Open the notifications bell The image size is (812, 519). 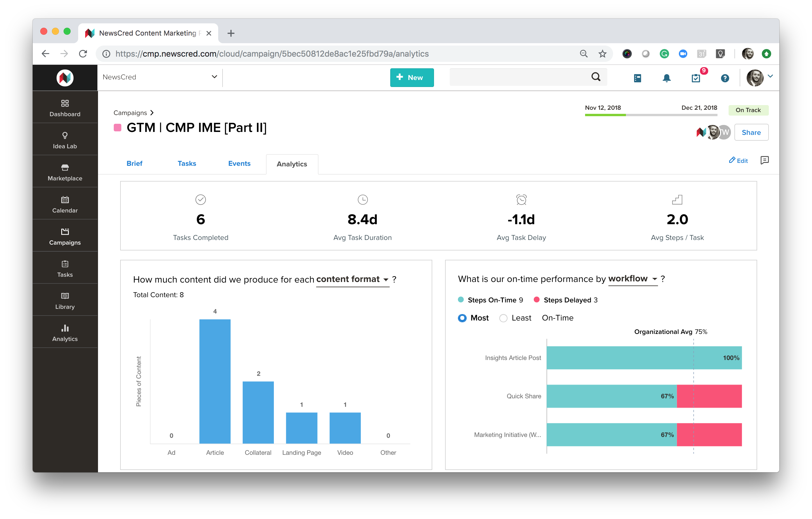click(666, 78)
